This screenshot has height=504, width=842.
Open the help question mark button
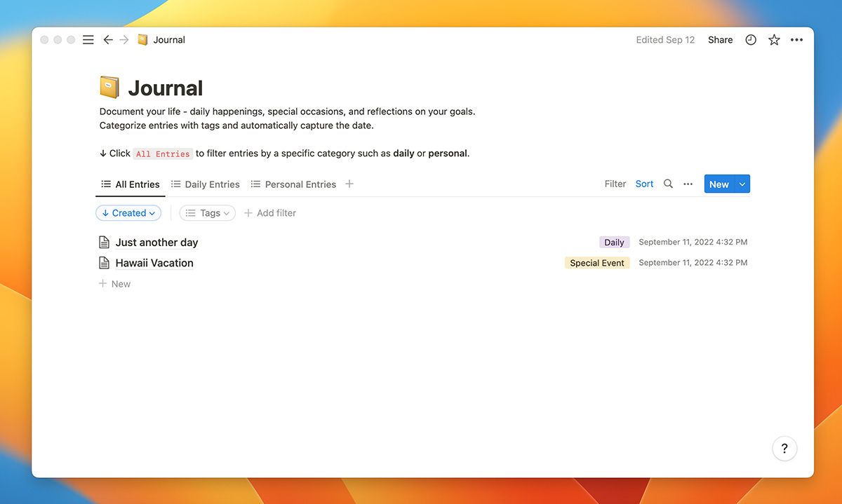784,449
